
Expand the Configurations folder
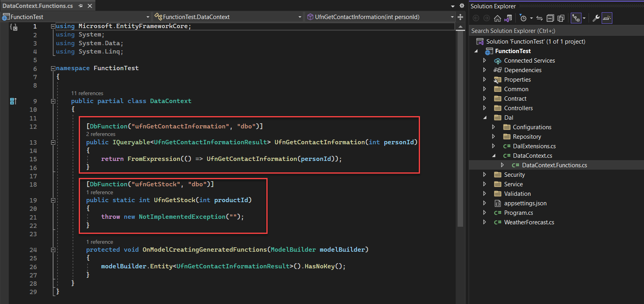click(x=493, y=127)
